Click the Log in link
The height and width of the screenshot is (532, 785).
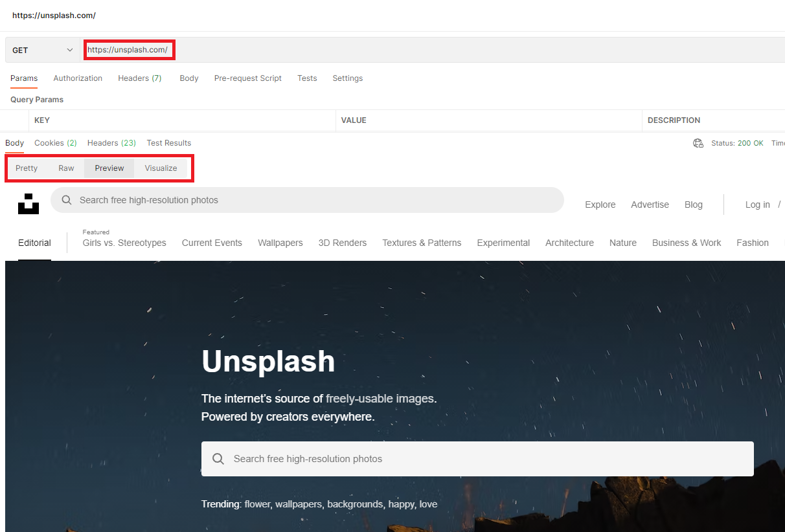[758, 205]
